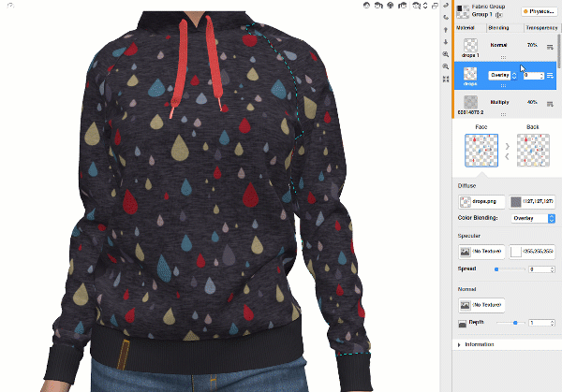The height and width of the screenshot is (392, 562).
Task: Click the first avatar head view icon
Action: [366, 6]
